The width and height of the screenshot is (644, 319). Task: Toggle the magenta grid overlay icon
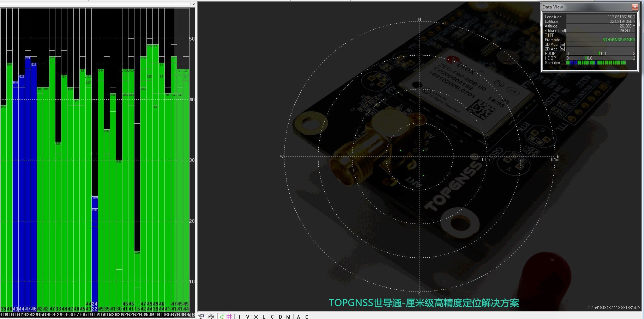click(229, 316)
